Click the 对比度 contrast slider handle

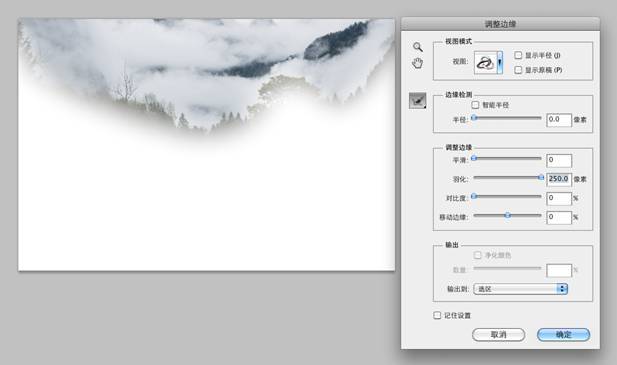[474, 196]
